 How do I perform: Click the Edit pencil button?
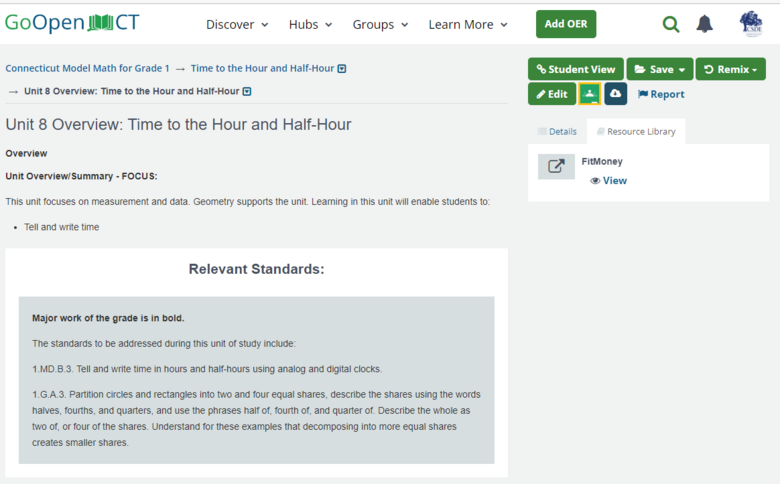[x=551, y=94]
